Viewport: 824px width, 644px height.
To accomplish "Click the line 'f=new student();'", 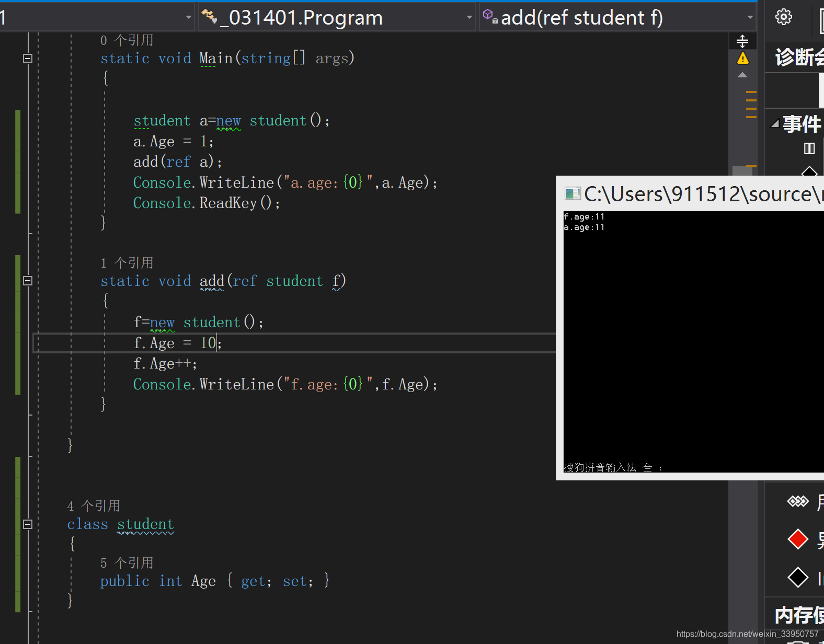I will 199,322.
